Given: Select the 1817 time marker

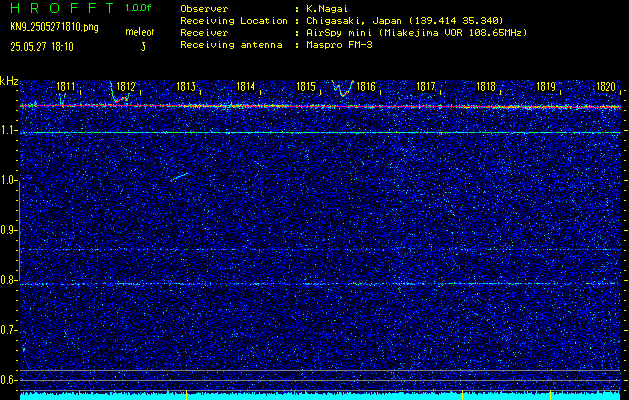Looking at the screenshot, I should coord(426,86).
